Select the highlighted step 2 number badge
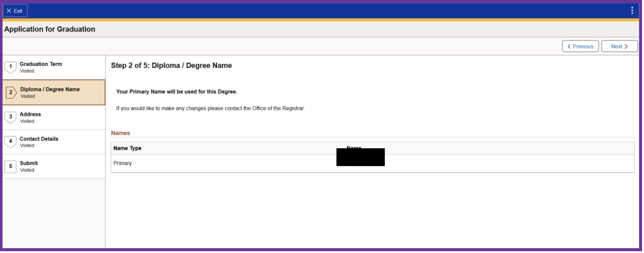Screen dimensions: 644x253 point(11,92)
